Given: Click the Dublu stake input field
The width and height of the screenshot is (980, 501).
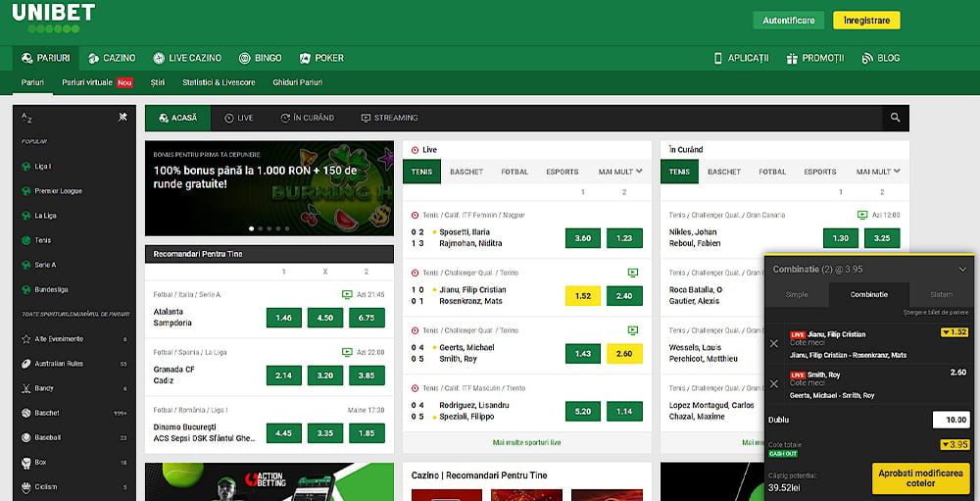Looking at the screenshot, I should (x=951, y=420).
